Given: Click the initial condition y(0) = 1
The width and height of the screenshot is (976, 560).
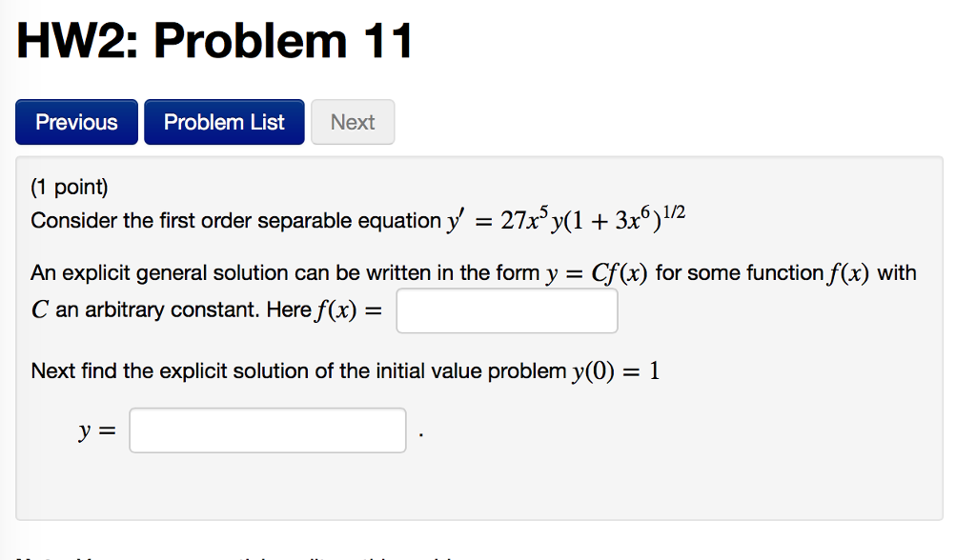Looking at the screenshot, I should point(616,370).
